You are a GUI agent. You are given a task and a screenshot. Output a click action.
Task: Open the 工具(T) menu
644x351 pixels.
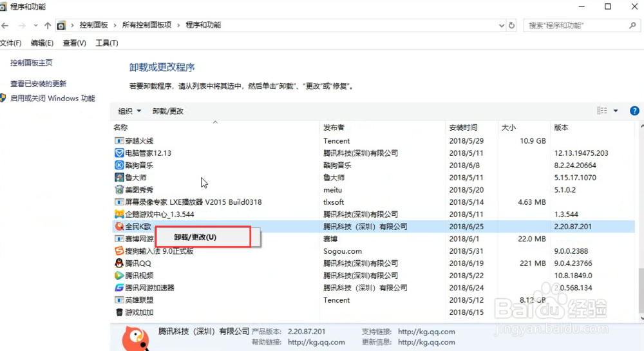pos(107,43)
